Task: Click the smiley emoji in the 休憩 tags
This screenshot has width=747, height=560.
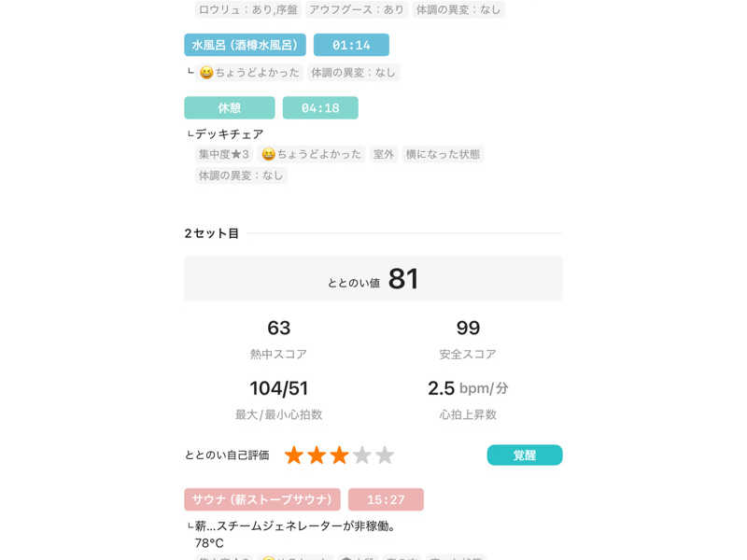Action: pyautogui.click(x=269, y=154)
